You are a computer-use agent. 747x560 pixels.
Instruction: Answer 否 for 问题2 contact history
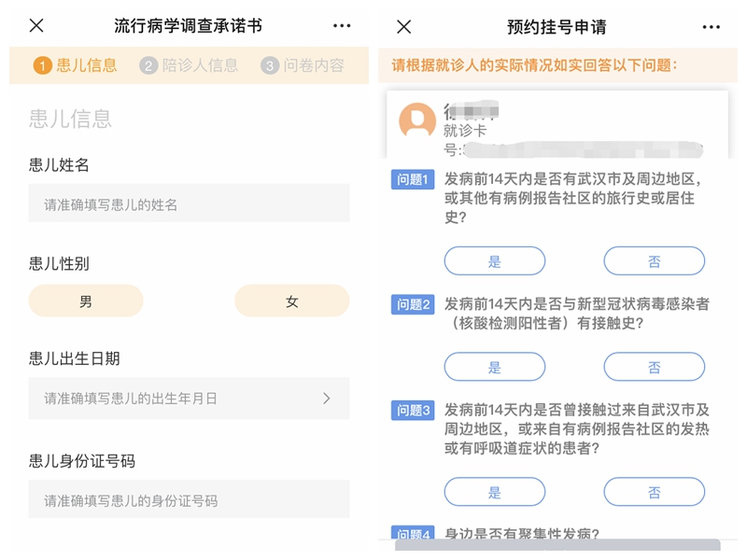click(x=654, y=367)
